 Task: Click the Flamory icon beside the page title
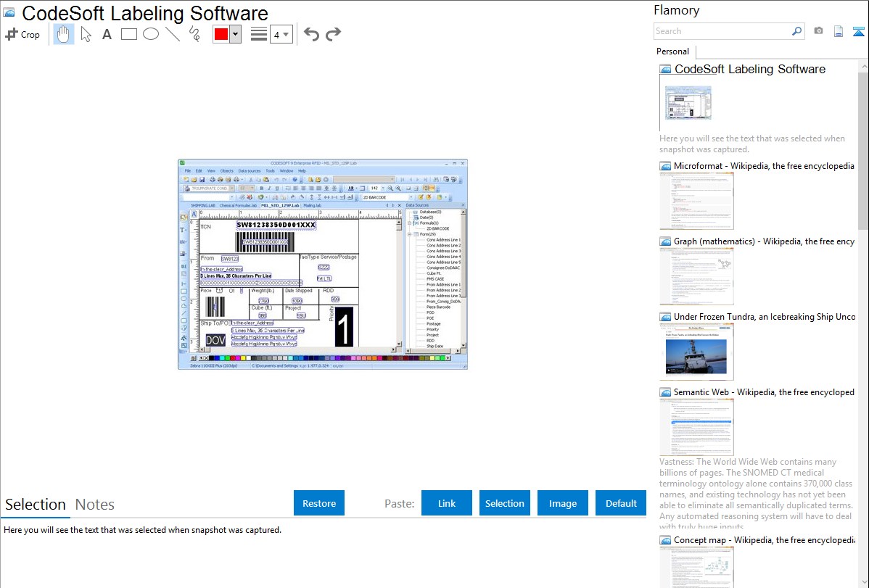(x=9, y=12)
